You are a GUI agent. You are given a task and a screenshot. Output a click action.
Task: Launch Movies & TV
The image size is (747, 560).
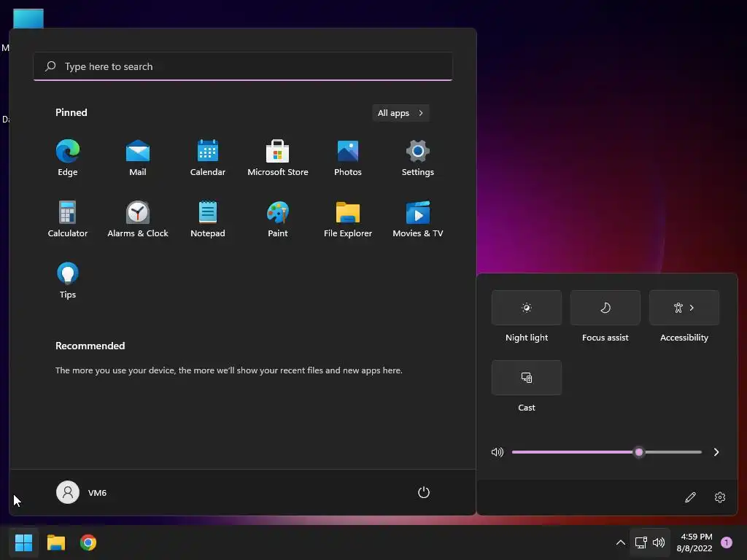418,219
